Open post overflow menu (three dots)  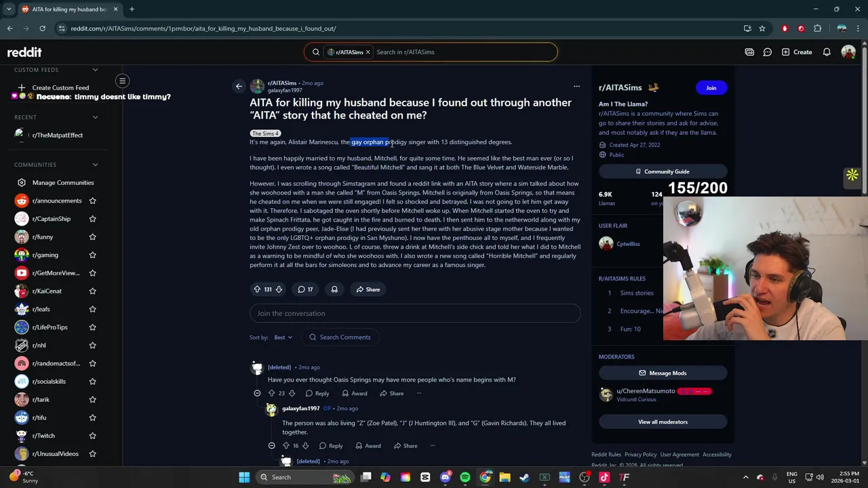[576, 86]
